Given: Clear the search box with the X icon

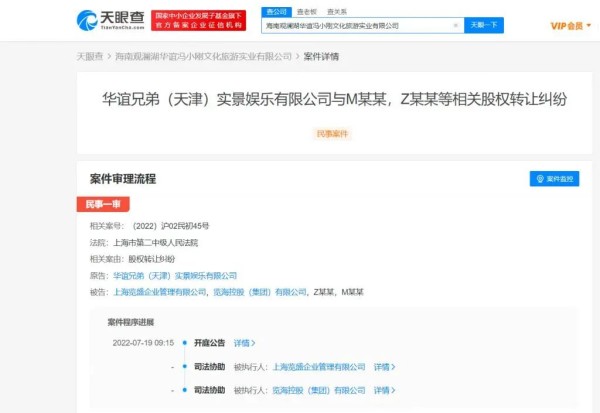Looking at the screenshot, I should click(x=455, y=25).
